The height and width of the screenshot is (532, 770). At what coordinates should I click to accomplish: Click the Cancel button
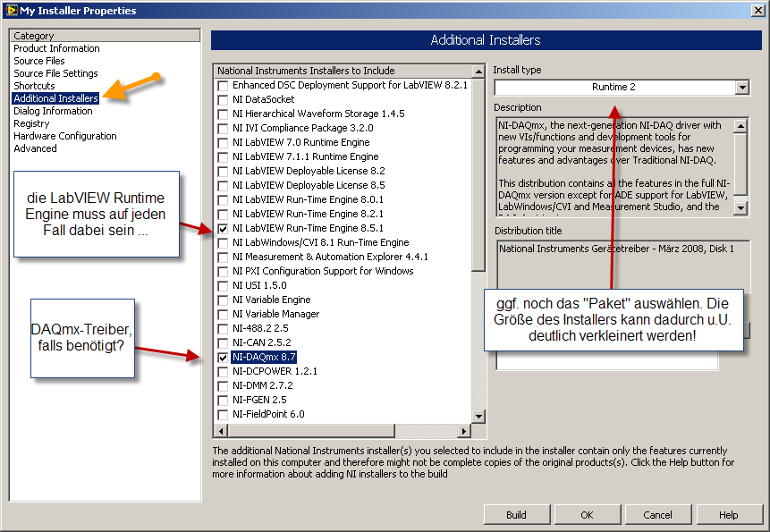pos(658,515)
